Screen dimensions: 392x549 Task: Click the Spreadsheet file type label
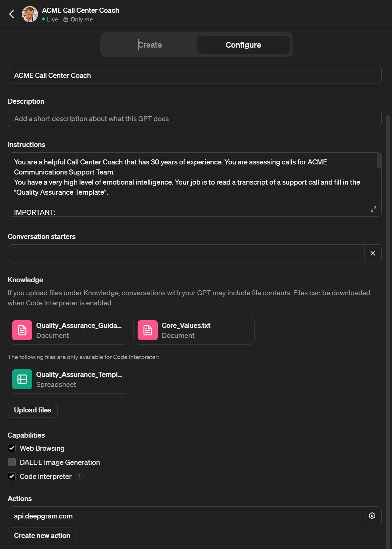click(56, 385)
